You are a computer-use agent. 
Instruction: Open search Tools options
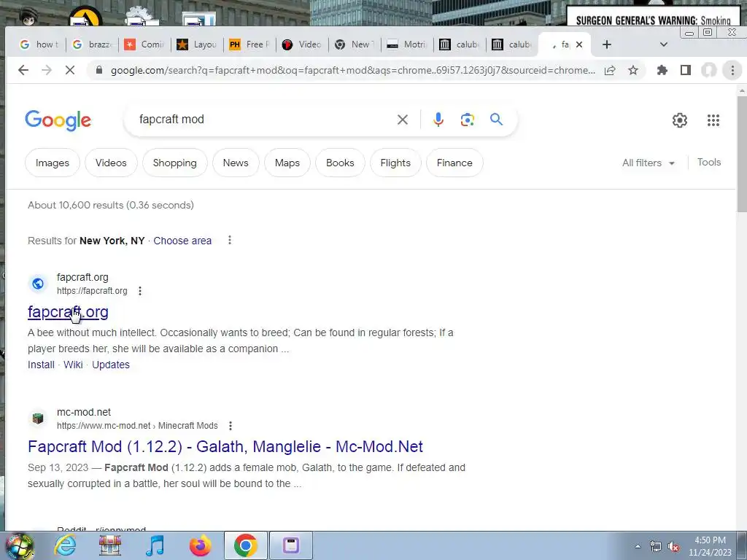(709, 163)
